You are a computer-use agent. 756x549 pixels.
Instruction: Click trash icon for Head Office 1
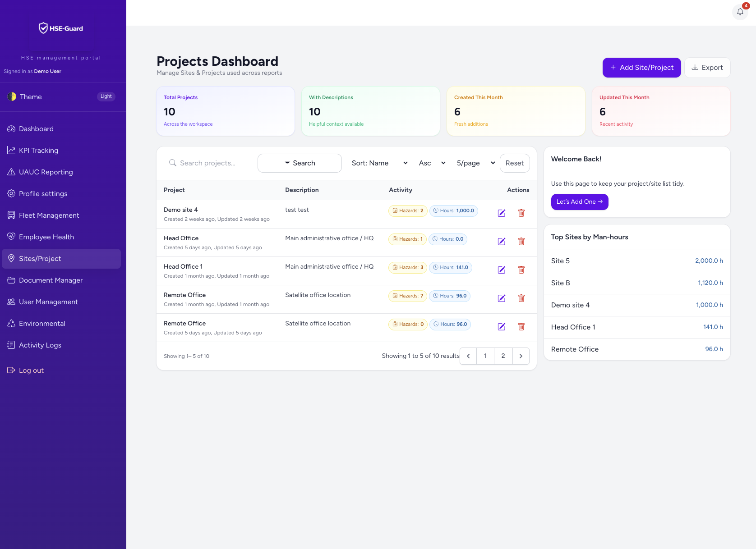(521, 270)
